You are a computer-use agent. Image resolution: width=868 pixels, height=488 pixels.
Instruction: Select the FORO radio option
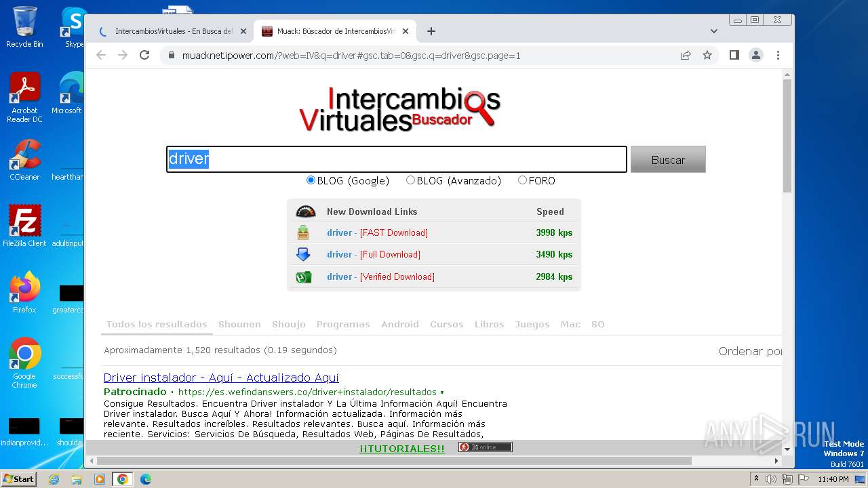pos(522,180)
